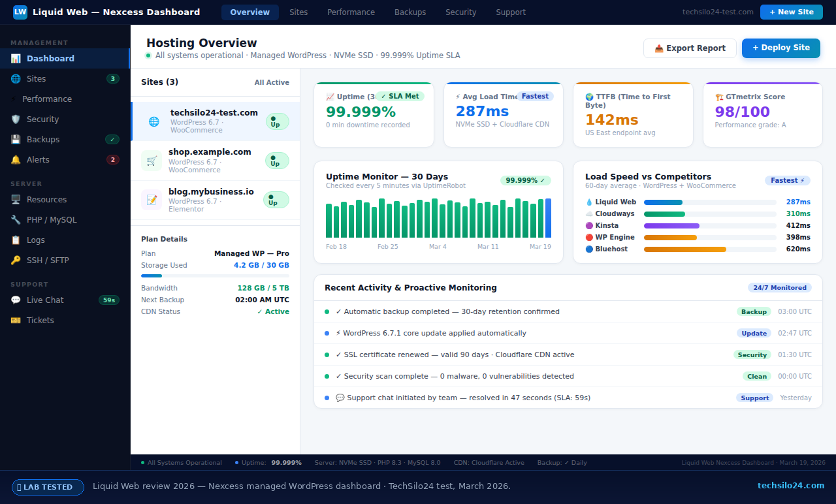
Task: Open the Security tab from the top menu
Action: (460, 12)
